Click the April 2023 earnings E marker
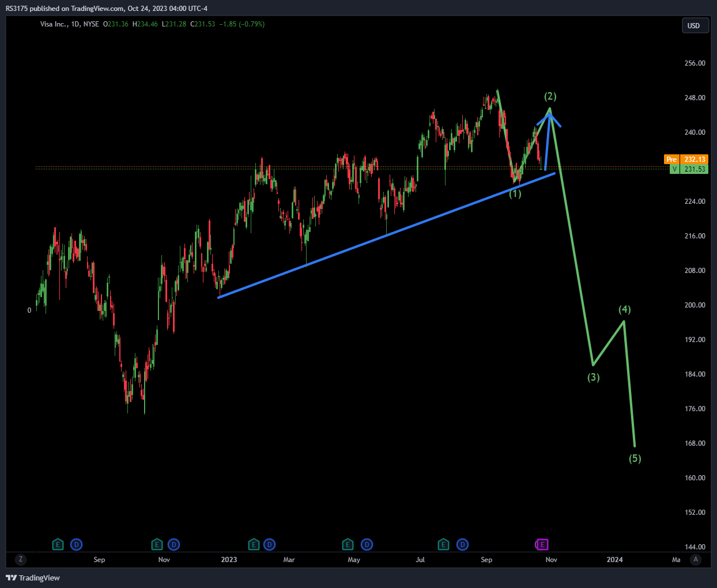Viewport: 717px width, 588px height. [348, 544]
